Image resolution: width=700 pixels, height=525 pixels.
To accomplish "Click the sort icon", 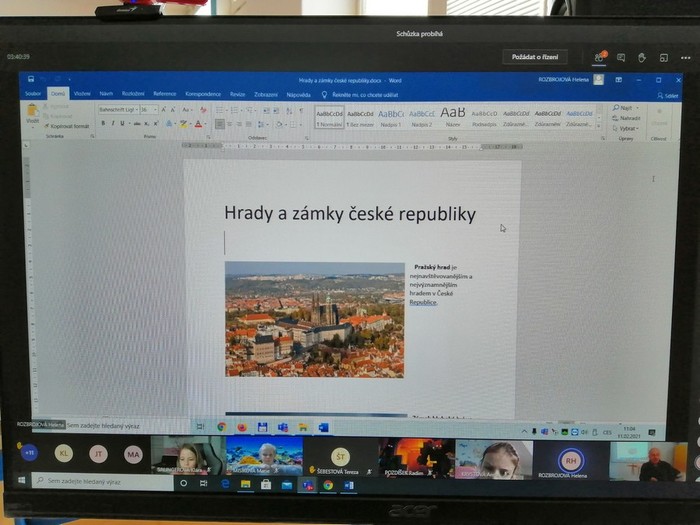I will (x=289, y=110).
